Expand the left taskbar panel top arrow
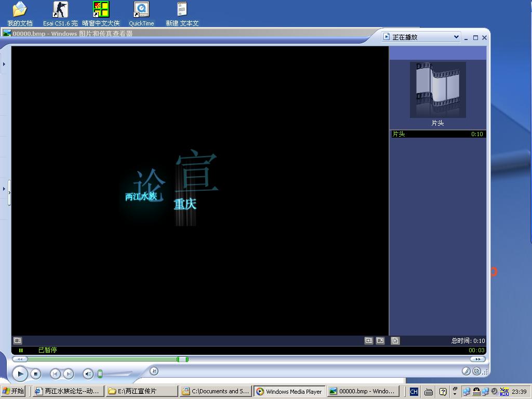 (x=4, y=64)
